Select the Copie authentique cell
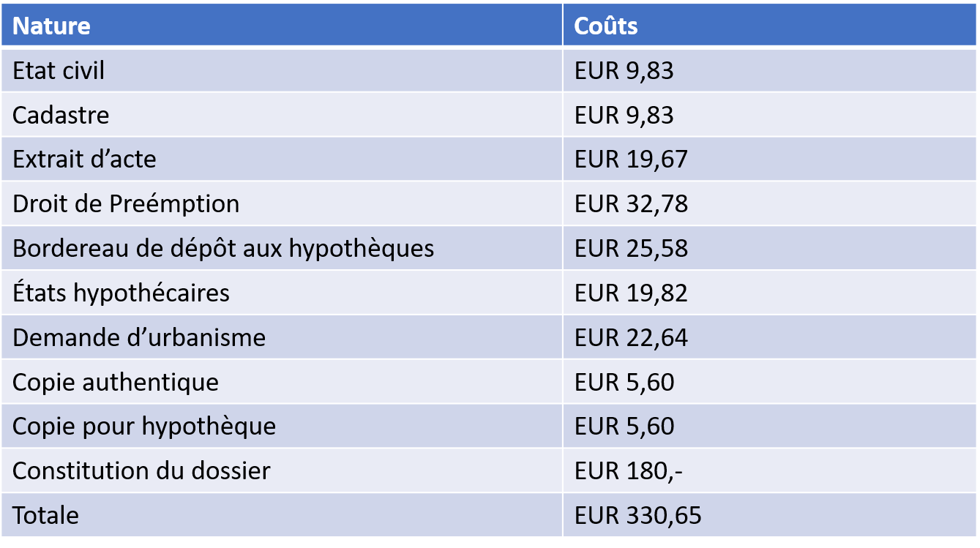Screen dimensions: 980x548 pos(282,381)
